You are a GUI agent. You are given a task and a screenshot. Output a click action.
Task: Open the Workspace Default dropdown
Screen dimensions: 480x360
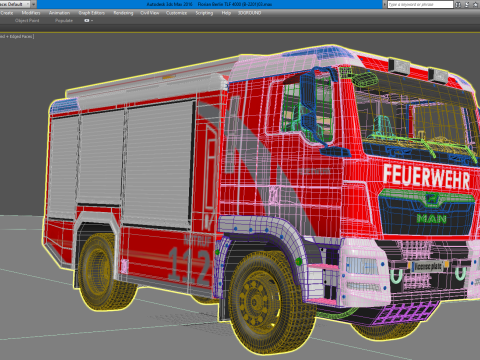pyautogui.click(x=16, y=4)
